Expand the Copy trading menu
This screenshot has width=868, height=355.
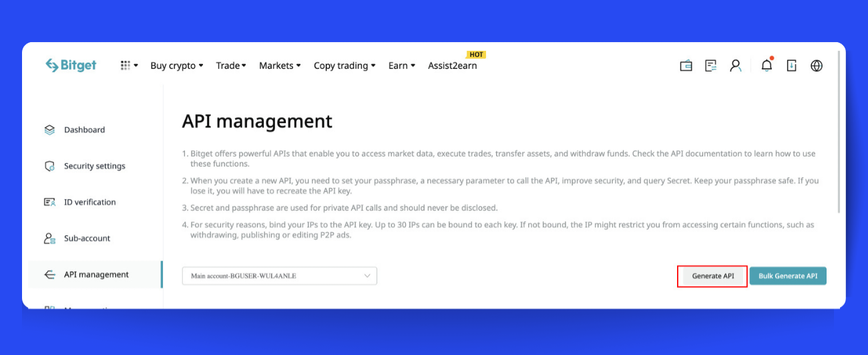pos(345,66)
